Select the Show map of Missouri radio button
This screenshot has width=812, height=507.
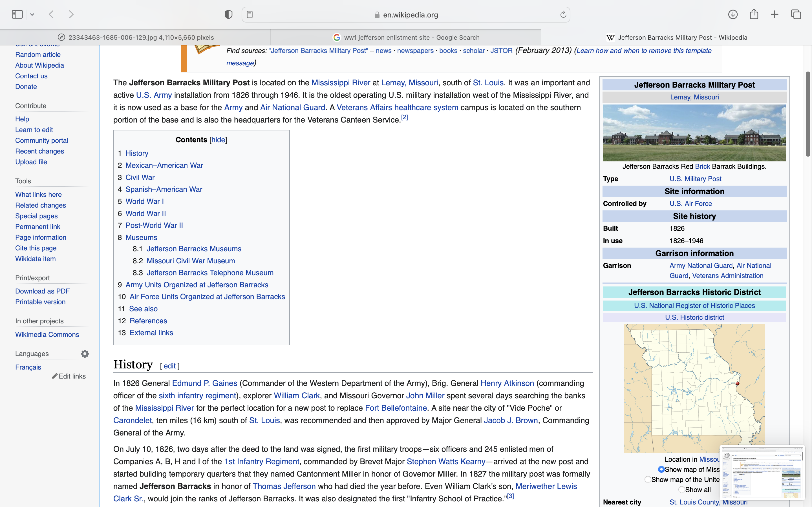661,470
